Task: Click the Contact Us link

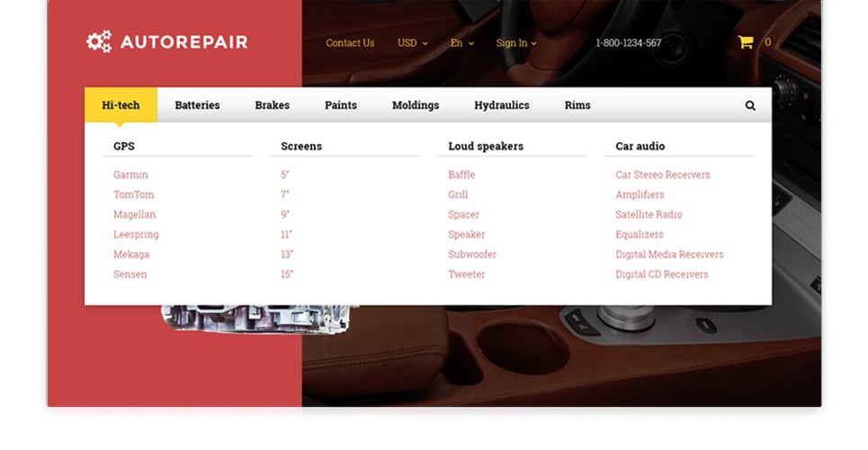Action: (350, 42)
